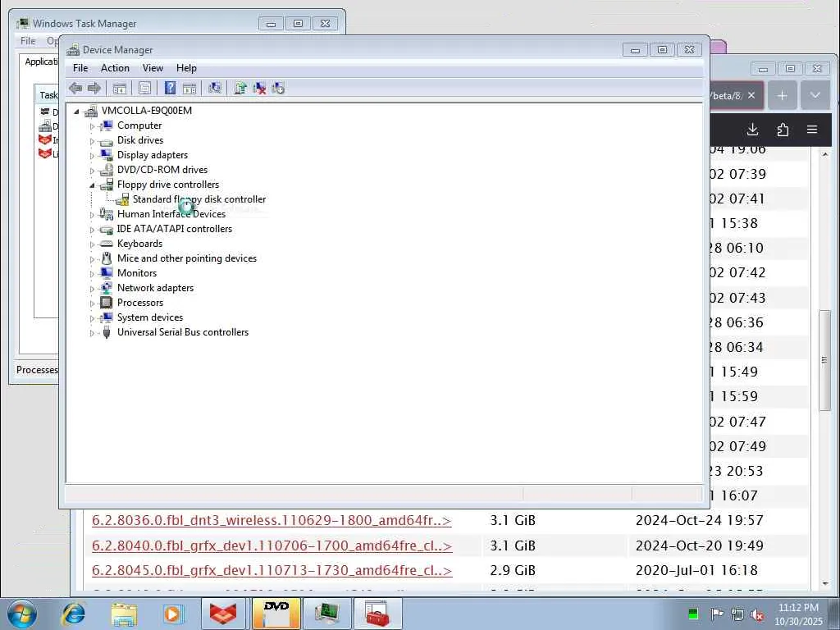840x630 pixels.
Task: Collapse the VMCOLLA-E9Q00EM root node
Action: pos(76,112)
